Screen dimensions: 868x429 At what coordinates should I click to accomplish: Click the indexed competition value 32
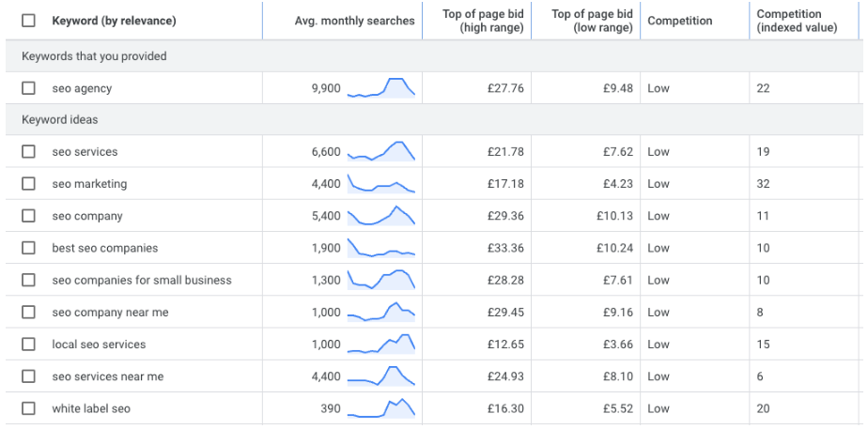(x=764, y=184)
